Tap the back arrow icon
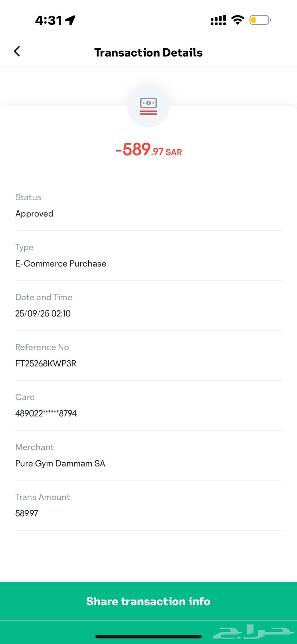297x644 pixels. point(17,52)
